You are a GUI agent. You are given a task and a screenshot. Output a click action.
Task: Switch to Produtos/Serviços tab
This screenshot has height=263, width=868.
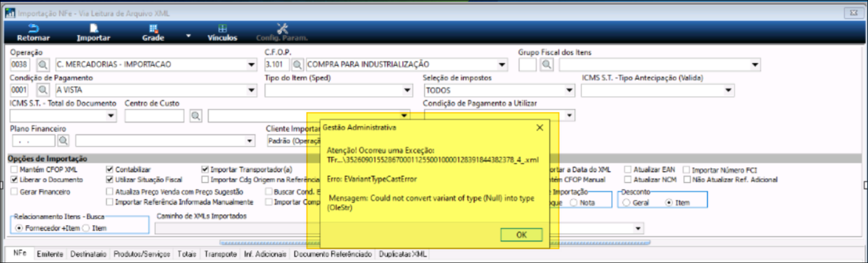pos(142,254)
